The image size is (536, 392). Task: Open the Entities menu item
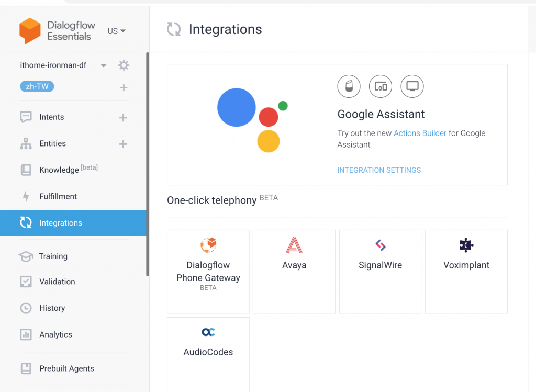53,143
